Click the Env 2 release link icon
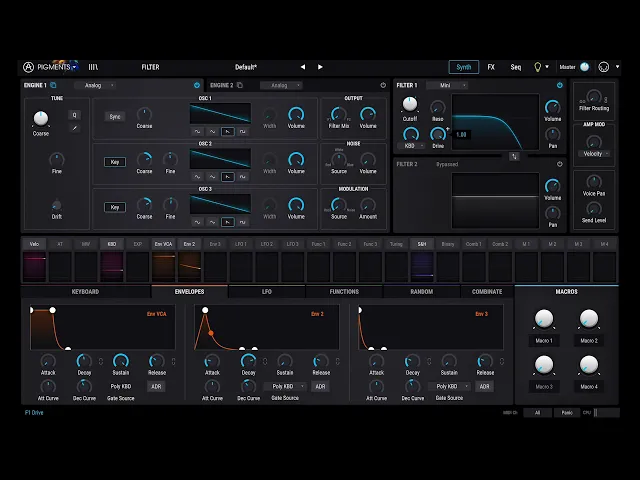Image resolution: width=640 pixels, height=480 pixels. [x=338, y=361]
